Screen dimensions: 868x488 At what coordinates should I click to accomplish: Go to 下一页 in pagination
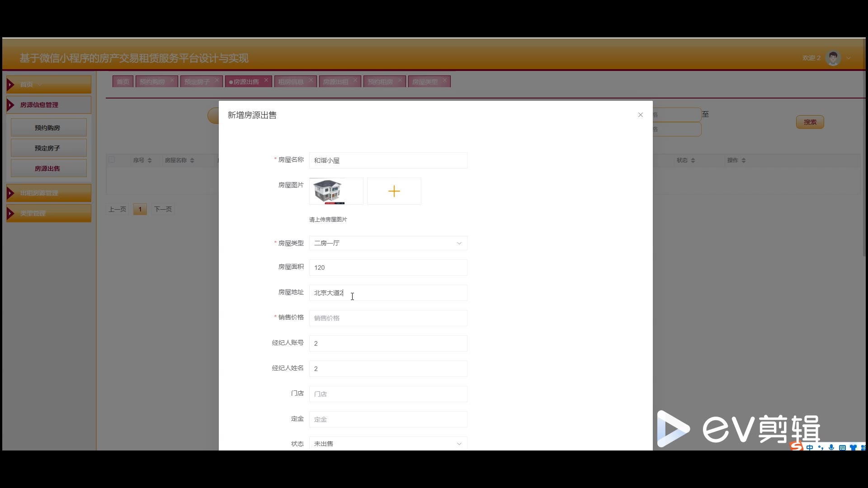pyautogui.click(x=163, y=209)
